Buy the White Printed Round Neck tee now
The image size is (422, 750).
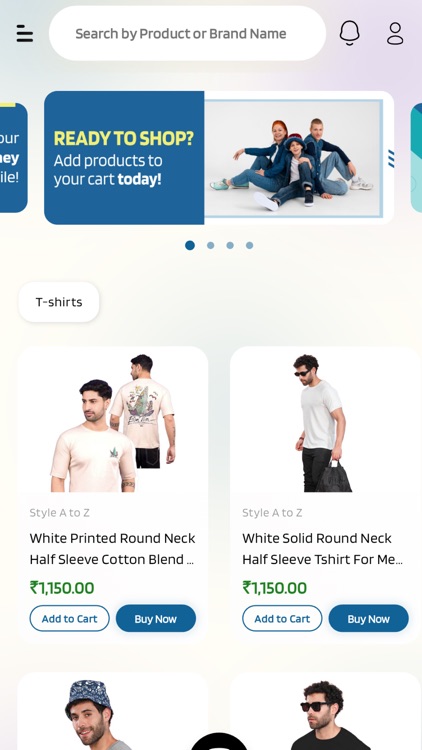155,618
